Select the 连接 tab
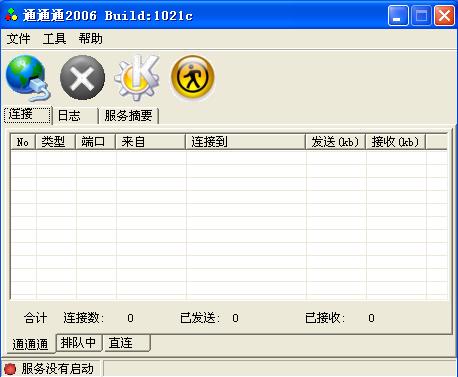The width and height of the screenshot is (458, 377). pos(28,115)
